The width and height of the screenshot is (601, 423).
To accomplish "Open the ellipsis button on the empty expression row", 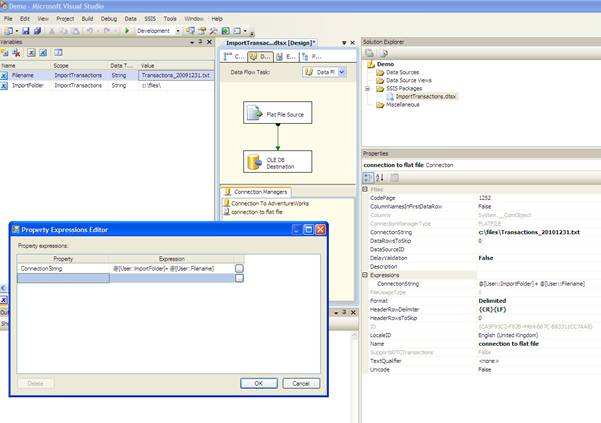I will tap(239, 278).
